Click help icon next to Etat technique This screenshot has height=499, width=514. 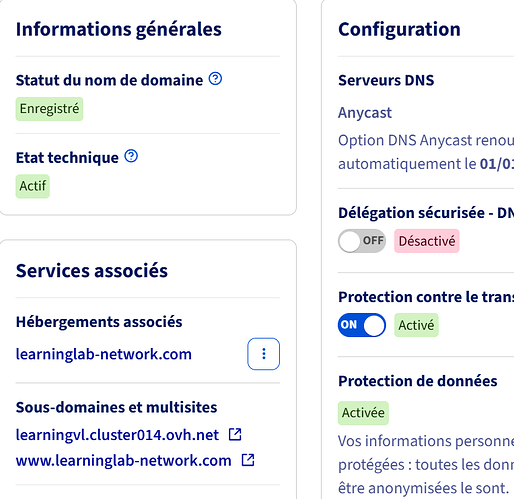[131, 156]
